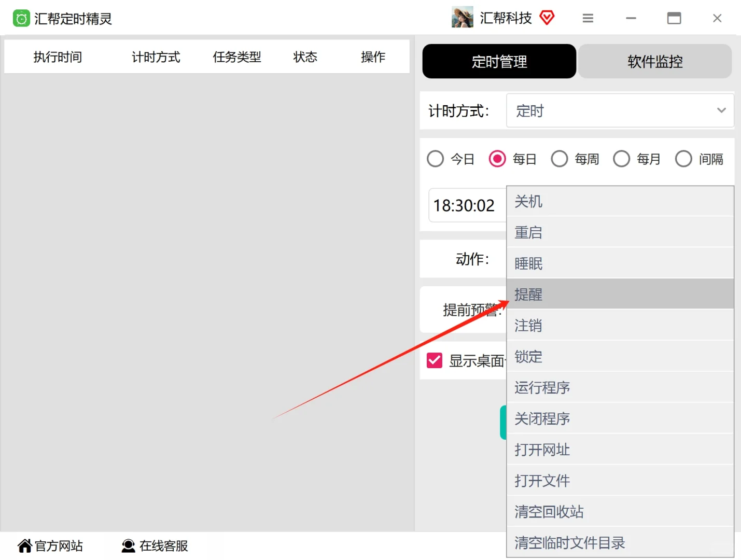This screenshot has width=741, height=560.
Task: Select the 每周 radio button
Action: pyautogui.click(x=560, y=159)
